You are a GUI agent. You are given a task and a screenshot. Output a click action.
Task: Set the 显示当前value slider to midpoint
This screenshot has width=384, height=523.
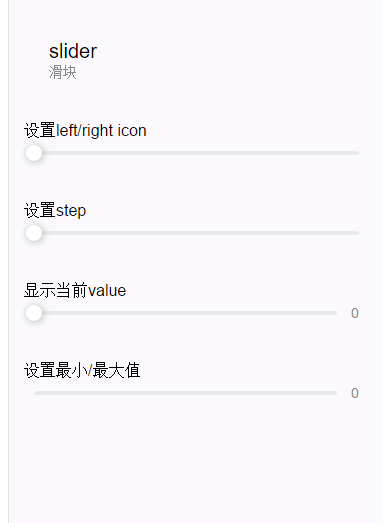[185, 313]
